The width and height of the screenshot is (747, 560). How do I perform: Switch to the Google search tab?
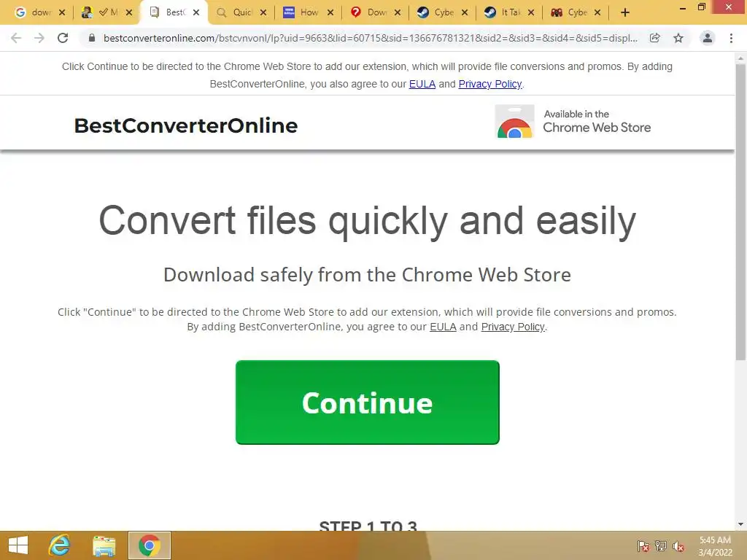pyautogui.click(x=34, y=13)
